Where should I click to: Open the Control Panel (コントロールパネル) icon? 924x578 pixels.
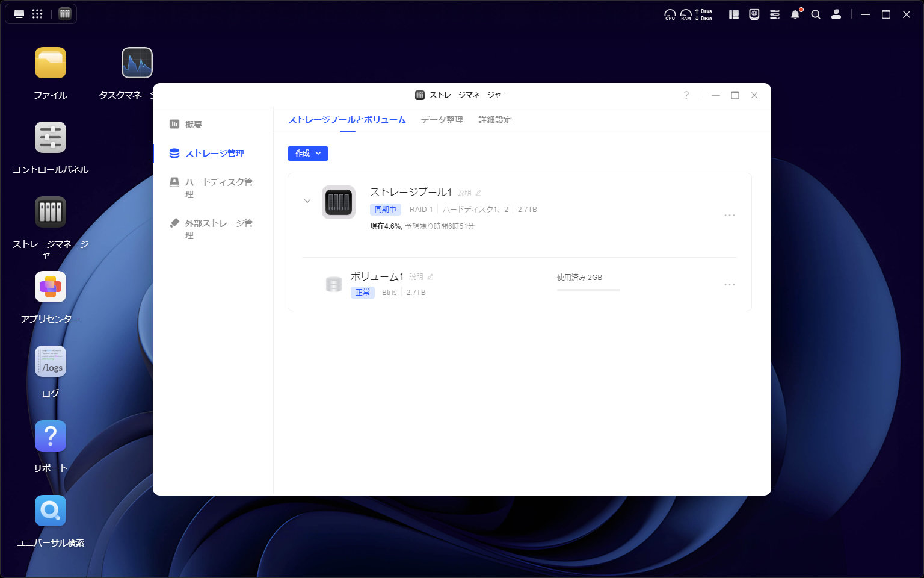click(x=51, y=138)
